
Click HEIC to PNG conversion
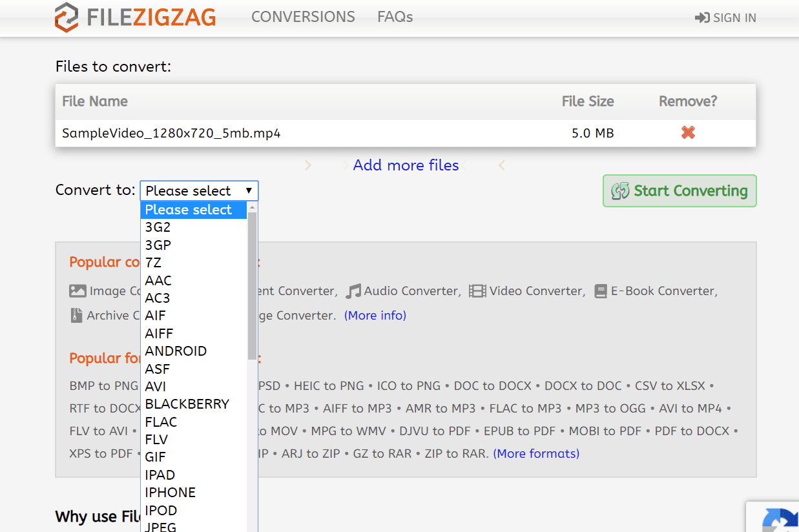[x=329, y=386]
